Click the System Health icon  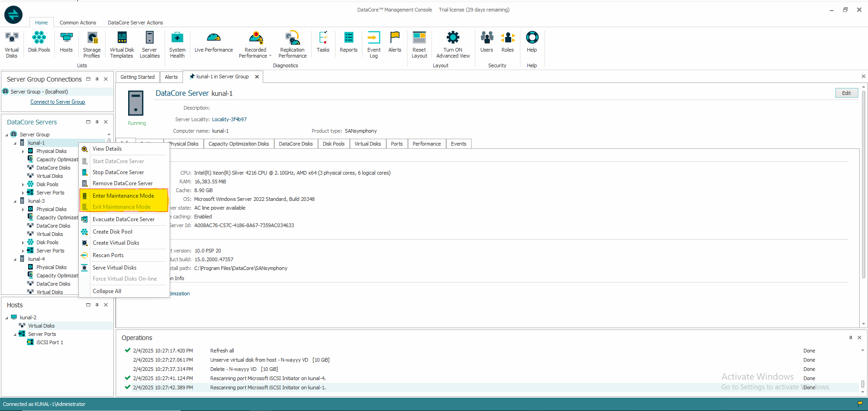coord(177,45)
